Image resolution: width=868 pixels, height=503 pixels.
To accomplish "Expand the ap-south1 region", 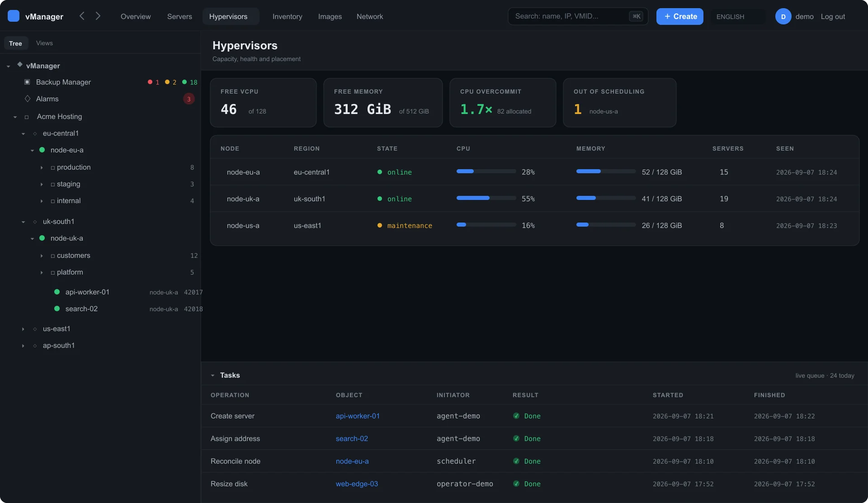I will 23,346.
